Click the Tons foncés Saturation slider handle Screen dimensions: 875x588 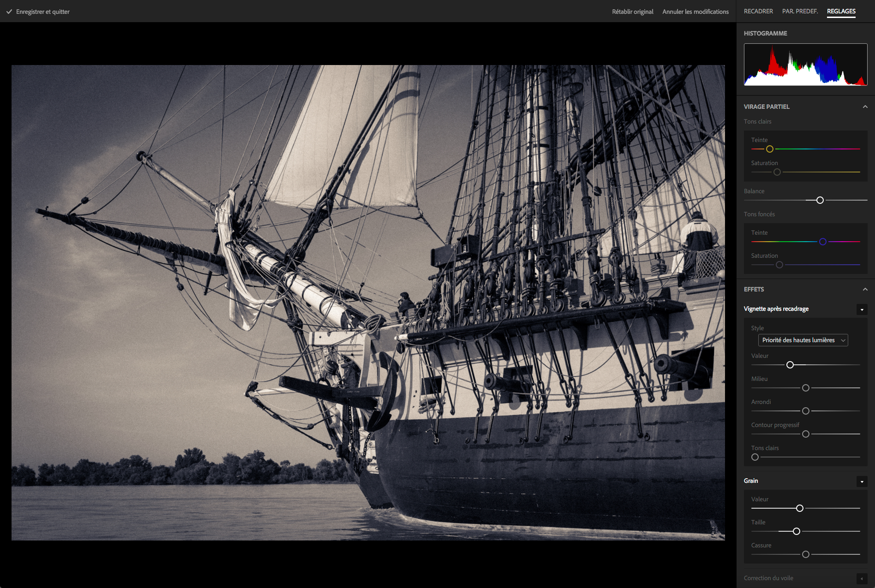tap(779, 265)
